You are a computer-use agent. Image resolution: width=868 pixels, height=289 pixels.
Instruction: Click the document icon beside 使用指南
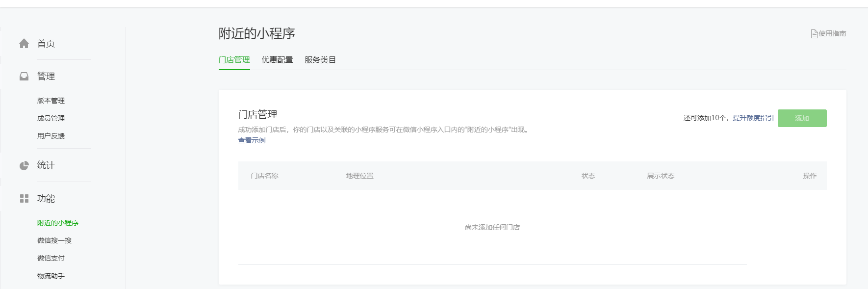click(x=814, y=34)
